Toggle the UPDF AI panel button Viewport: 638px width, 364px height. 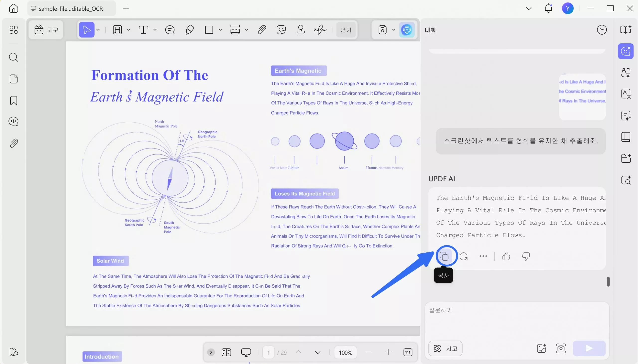click(407, 30)
